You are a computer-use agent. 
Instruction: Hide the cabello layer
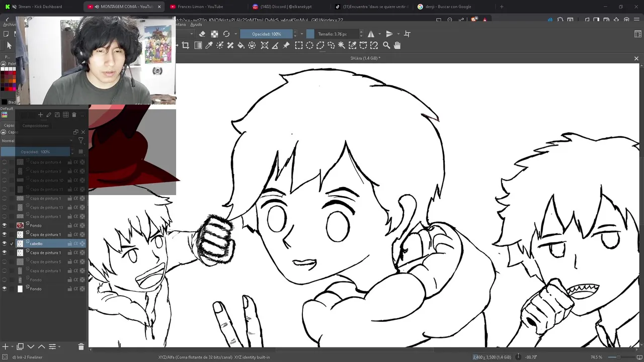[5, 243]
